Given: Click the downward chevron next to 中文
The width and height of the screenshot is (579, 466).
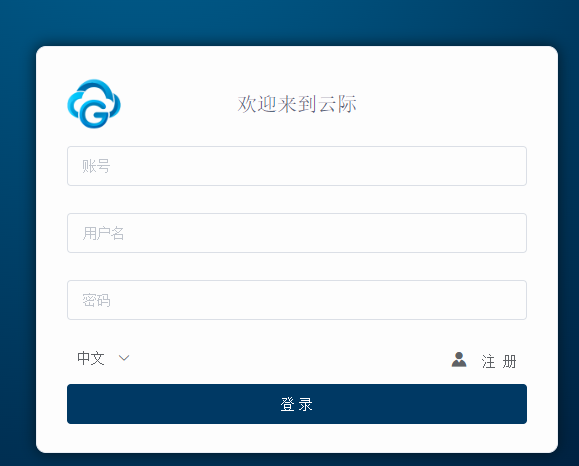Looking at the screenshot, I should pos(124,358).
